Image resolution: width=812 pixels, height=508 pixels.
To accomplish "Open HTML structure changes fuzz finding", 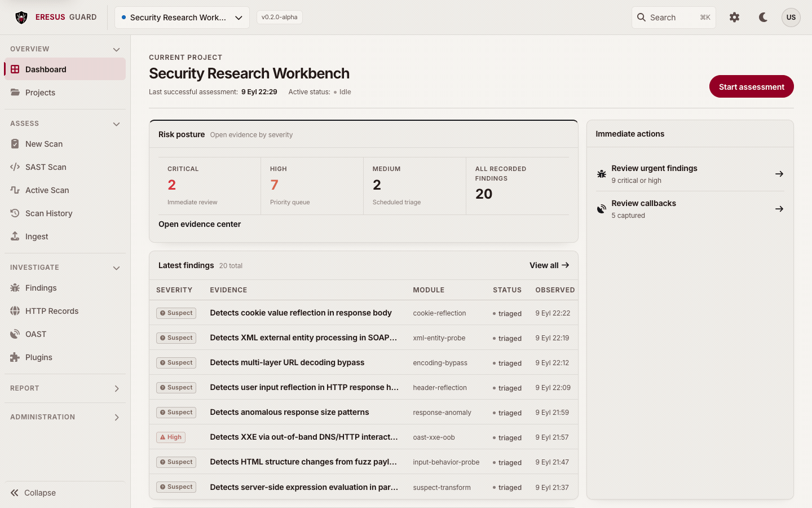I will [x=303, y=462].
